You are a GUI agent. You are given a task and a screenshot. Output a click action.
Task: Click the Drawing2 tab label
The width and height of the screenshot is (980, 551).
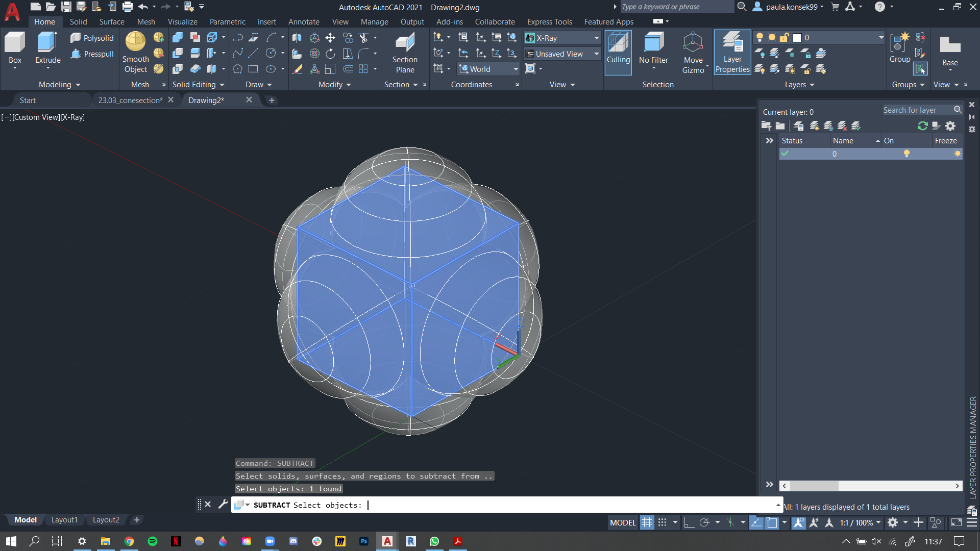tap(204, 100)
